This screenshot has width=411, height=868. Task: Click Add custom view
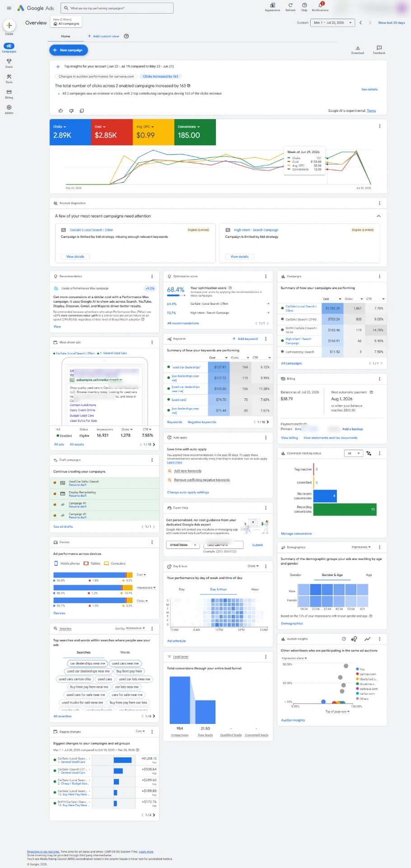click(103, 36)
